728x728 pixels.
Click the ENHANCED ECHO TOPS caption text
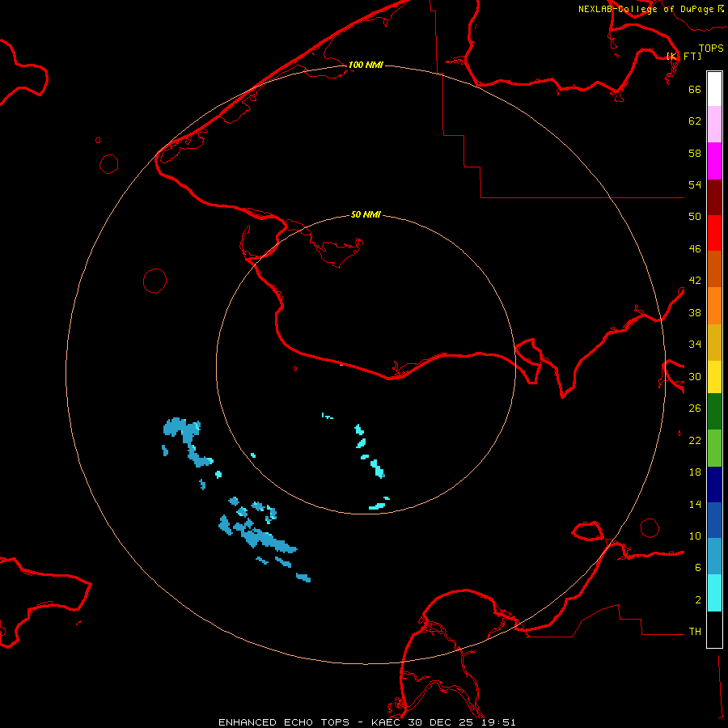point(284,722)
